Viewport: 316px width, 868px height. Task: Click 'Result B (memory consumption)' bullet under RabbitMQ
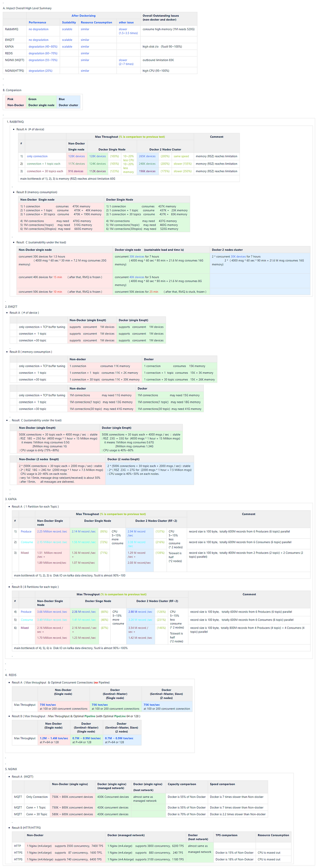pyautogui.click(x=37, y=192)
